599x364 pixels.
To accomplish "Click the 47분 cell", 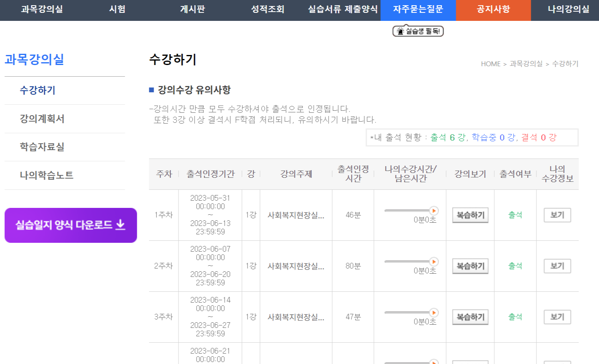I will pyautogui.click(x=353, y=317).
